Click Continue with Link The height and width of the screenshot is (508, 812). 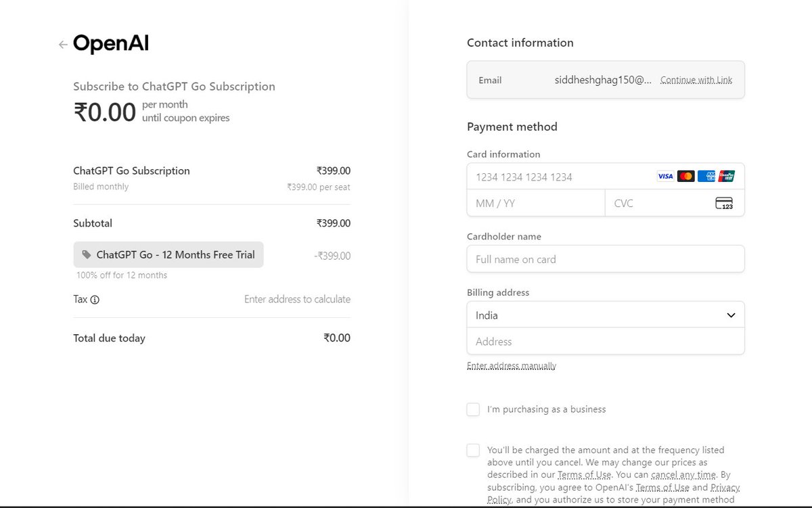point(696,80)
